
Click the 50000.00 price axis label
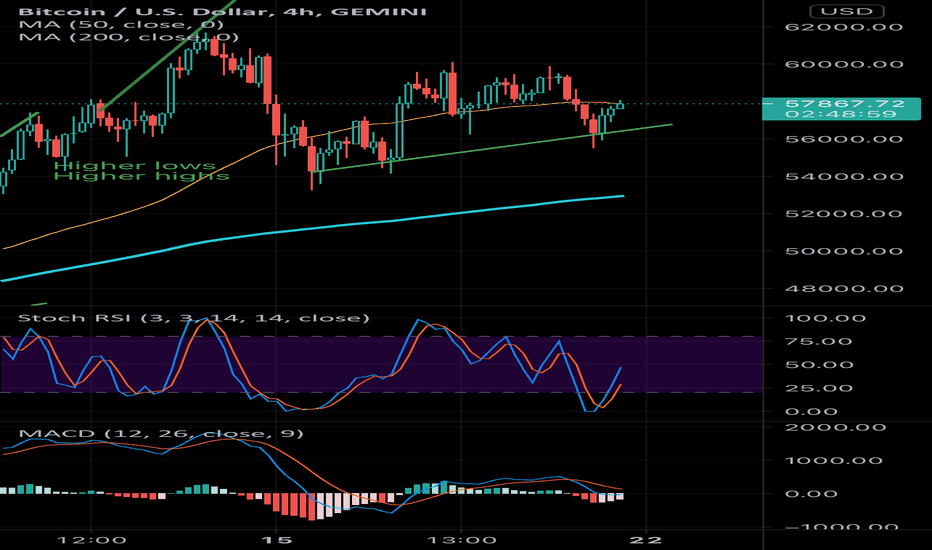pos(844,252)
